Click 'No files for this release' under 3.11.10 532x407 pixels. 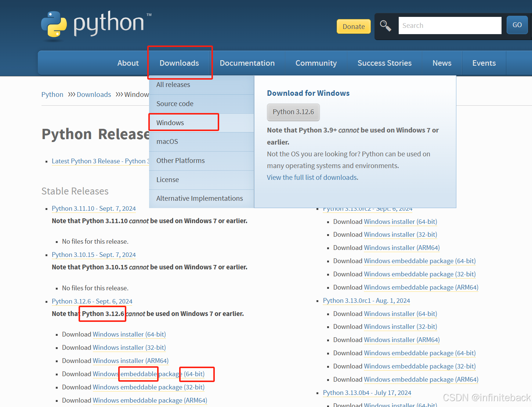pos(95,241)
